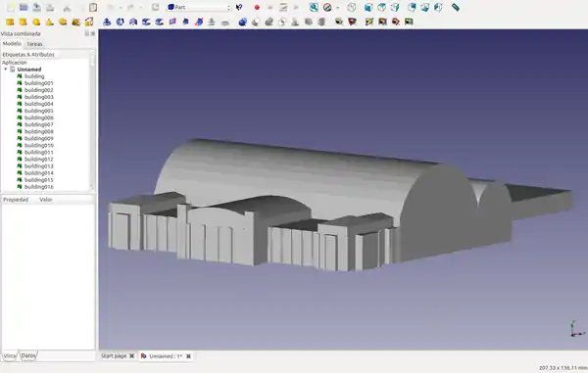588x373 pixels.
Task: Create a sphere primitive
Action: (36, 23)
